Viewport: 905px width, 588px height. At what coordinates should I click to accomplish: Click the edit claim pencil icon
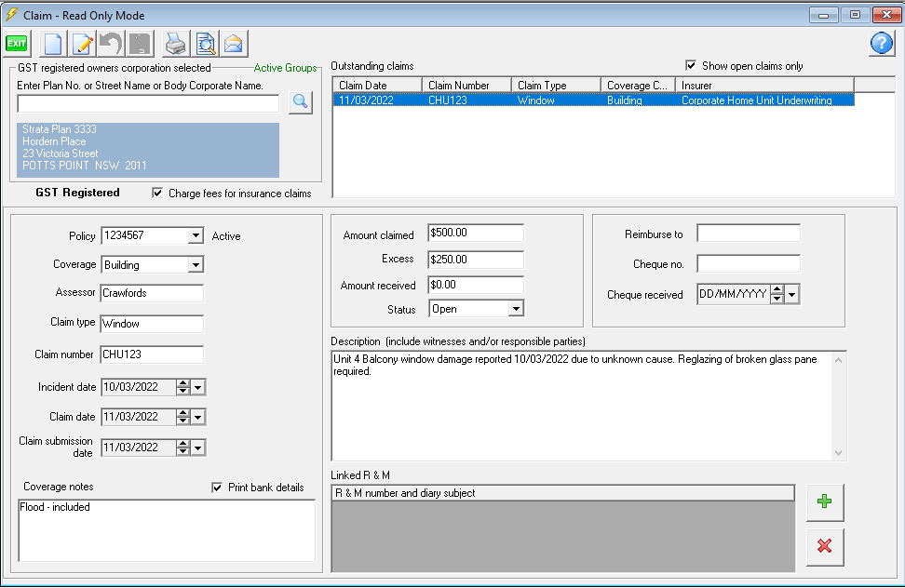coord(84,44)
